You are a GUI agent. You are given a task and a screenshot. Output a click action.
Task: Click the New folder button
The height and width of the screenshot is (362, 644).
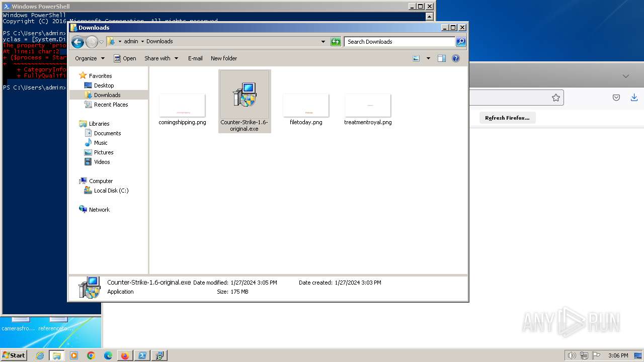[224, 58]
